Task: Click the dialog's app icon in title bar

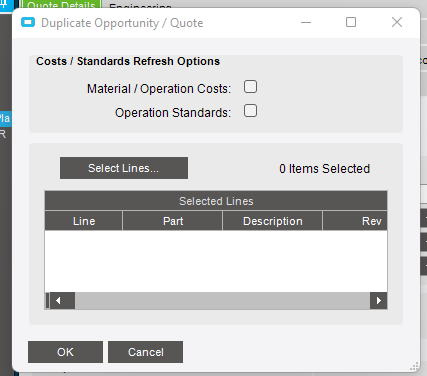Action: (x=28, y=23)
